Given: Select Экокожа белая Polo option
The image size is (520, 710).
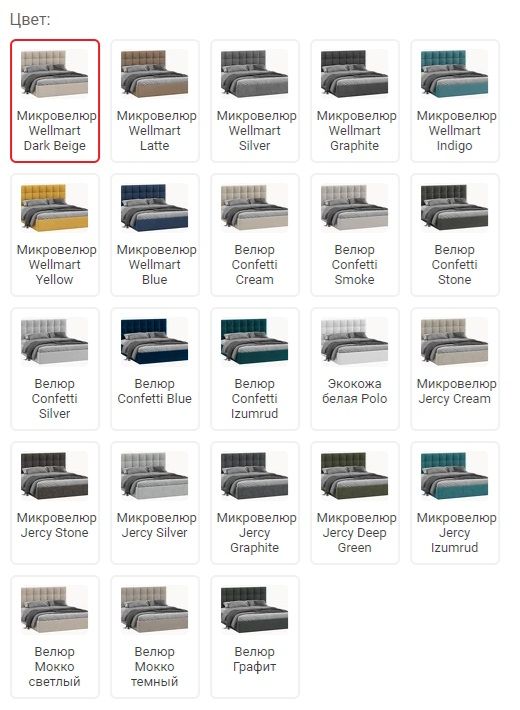Looking at the screenshot, I should tap(355, 369).
